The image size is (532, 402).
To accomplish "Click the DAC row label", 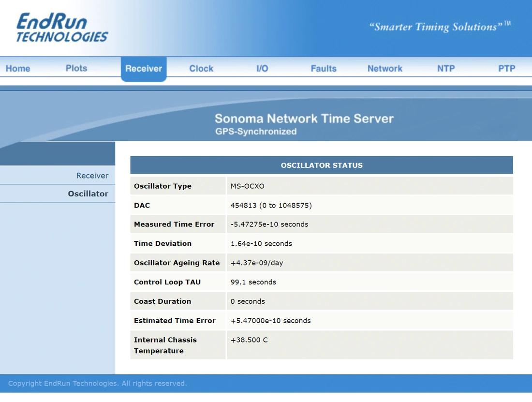I will [142, 205].
